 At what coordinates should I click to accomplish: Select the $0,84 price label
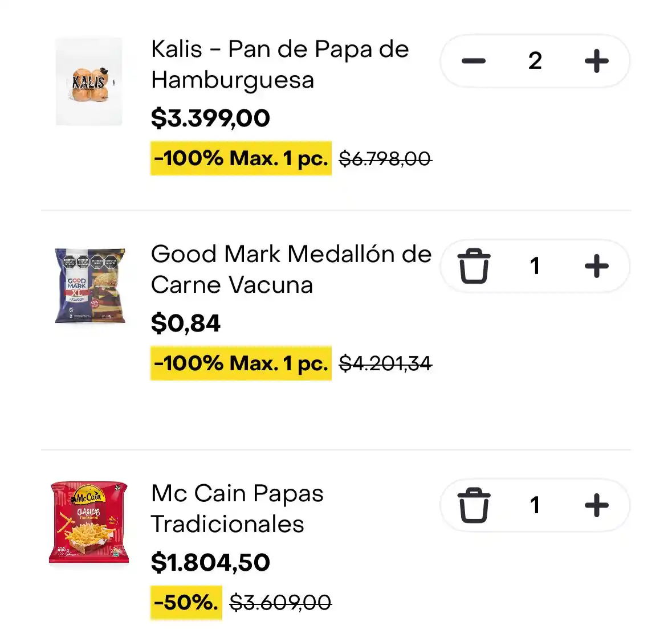click(186, 324)
